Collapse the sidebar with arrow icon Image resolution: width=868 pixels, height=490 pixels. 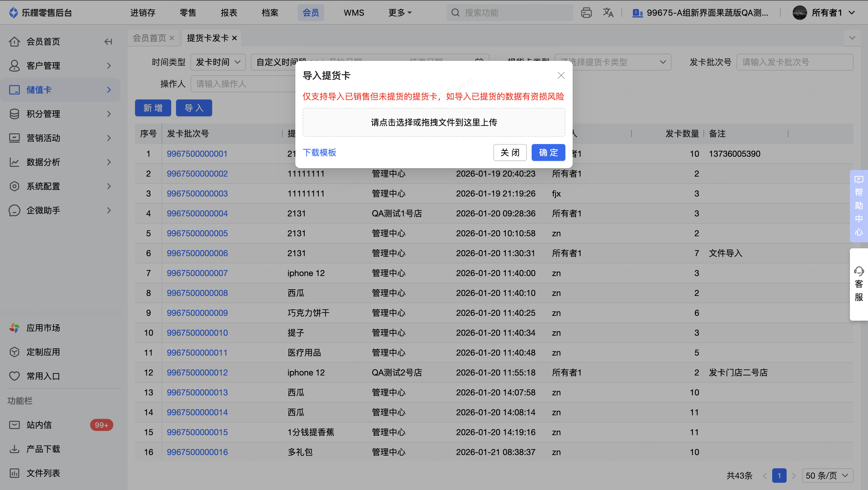pyautogui.click(x=108, y=42)
